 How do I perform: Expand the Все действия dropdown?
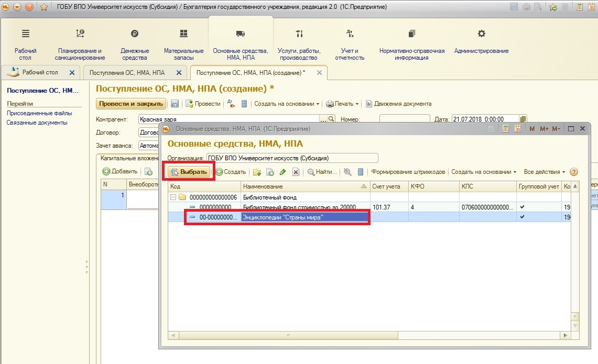click(x=545, y=172)
